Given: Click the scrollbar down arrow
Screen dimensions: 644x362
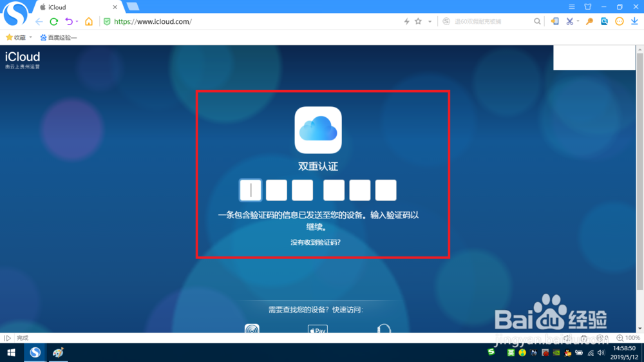Looking at the screenshot, I should pos(639,329).
